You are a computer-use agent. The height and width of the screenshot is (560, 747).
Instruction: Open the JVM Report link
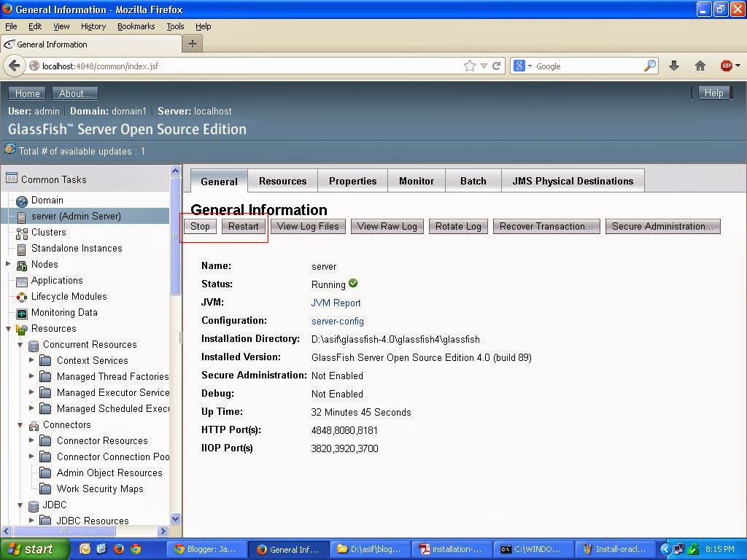tap(336, 303)
